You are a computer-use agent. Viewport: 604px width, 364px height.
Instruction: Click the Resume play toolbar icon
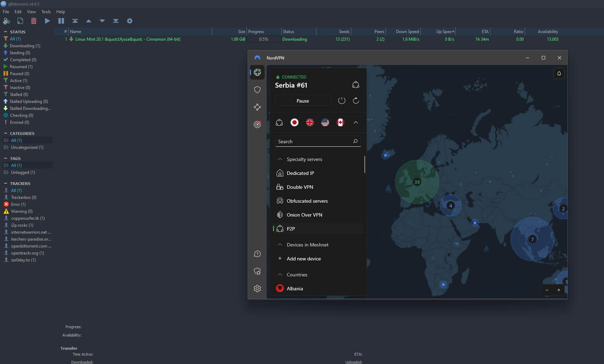click(47, 21)
